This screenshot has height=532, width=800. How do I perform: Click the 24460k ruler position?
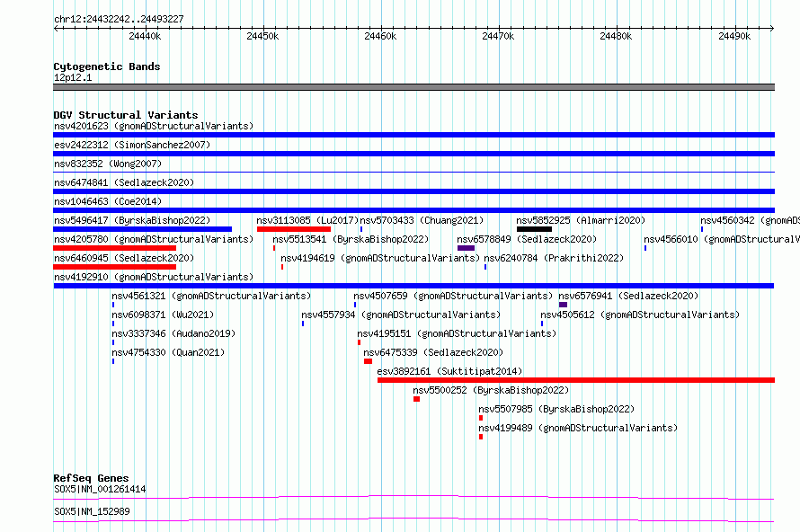coord(380,36)
